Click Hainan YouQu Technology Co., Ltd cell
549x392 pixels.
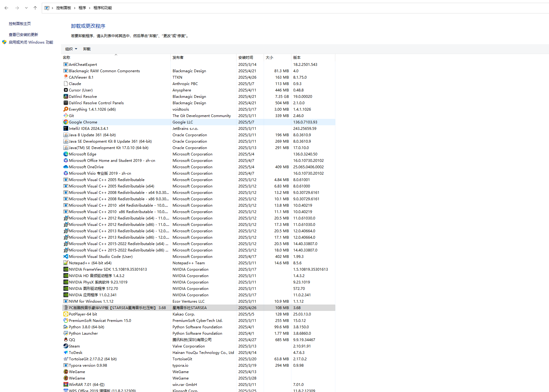203,353
